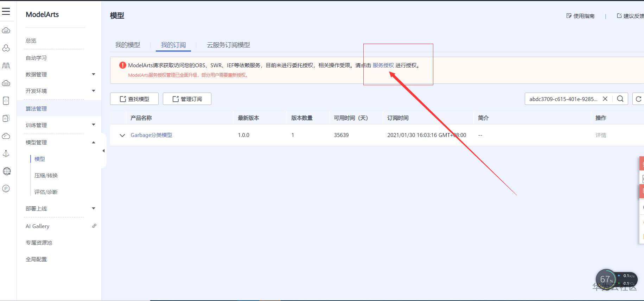Click the 建议反馈 link
Screen dimensions: 644x301
630,16
